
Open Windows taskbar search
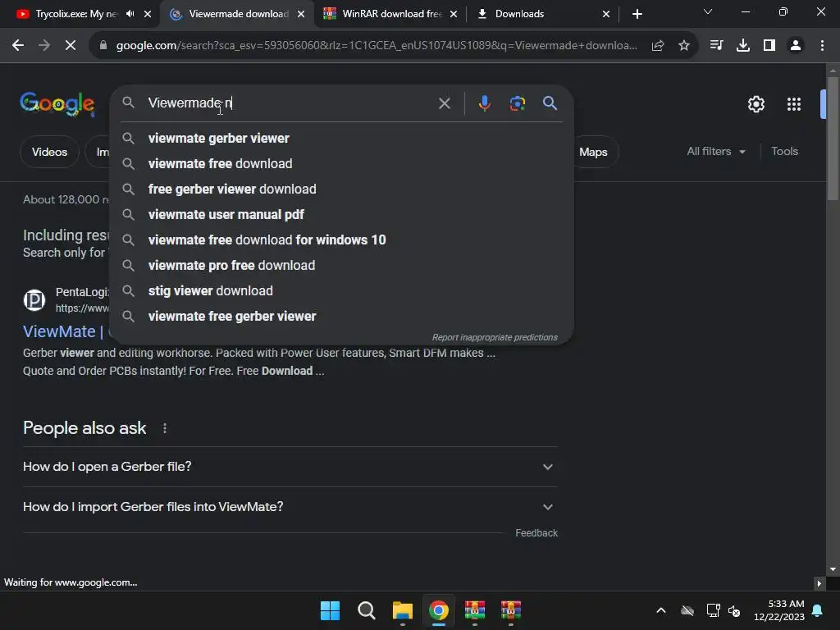(x=367, y=610)
